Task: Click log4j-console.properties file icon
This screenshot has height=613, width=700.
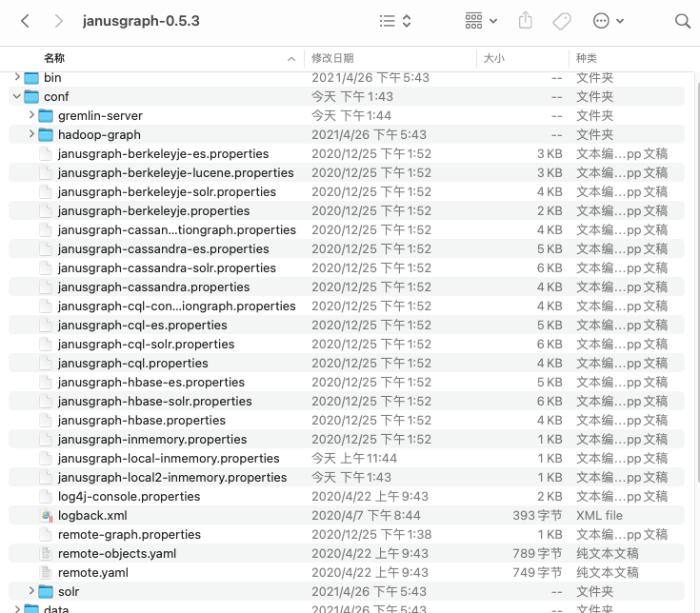Action: [x=46, y=497]
